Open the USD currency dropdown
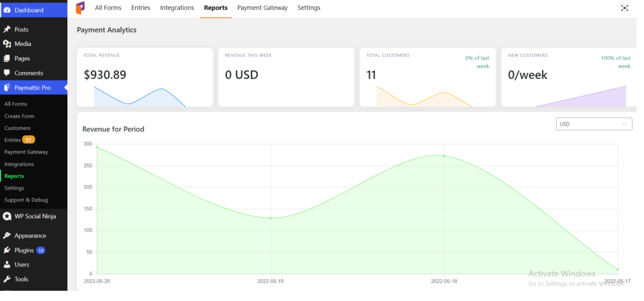The height and width of the screenshot is (301, 644). pos(594,124)
